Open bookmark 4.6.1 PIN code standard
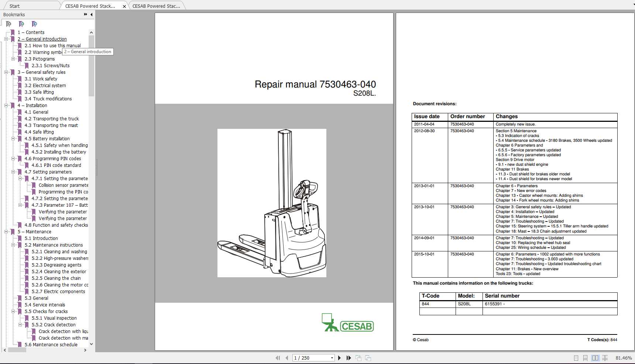 pyautogui.click(x=56, y=165)
